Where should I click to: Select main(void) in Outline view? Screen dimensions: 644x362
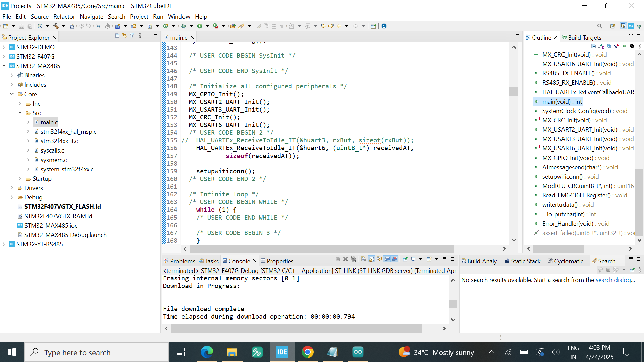tap(562, 102)
